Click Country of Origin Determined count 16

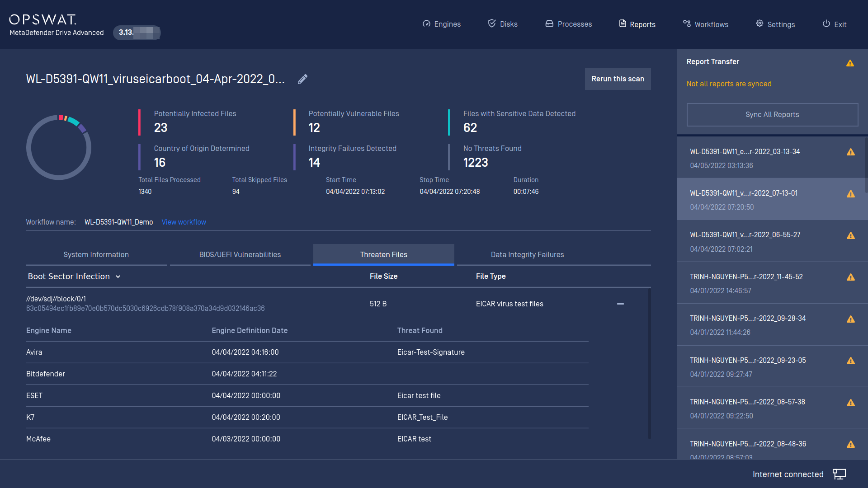click(160, 163)
